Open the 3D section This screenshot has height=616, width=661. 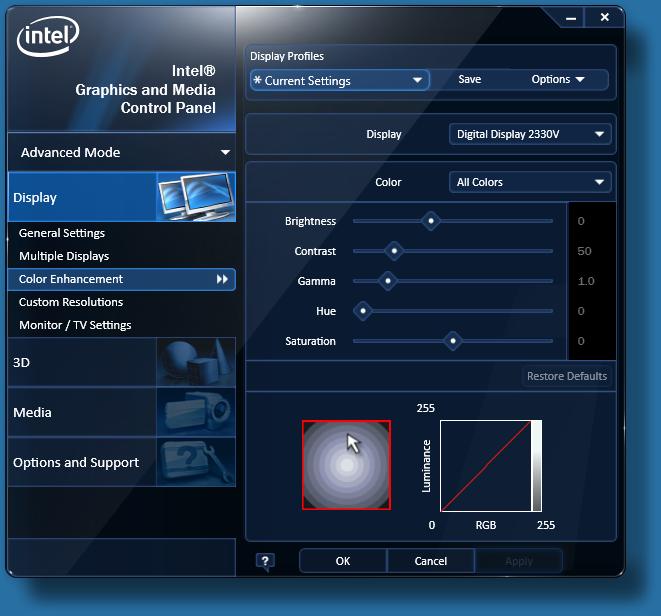click(x=121, y=362)
